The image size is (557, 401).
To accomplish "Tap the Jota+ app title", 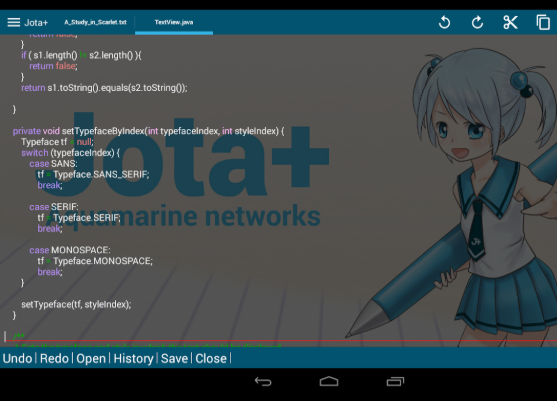I will coord(36,23).
